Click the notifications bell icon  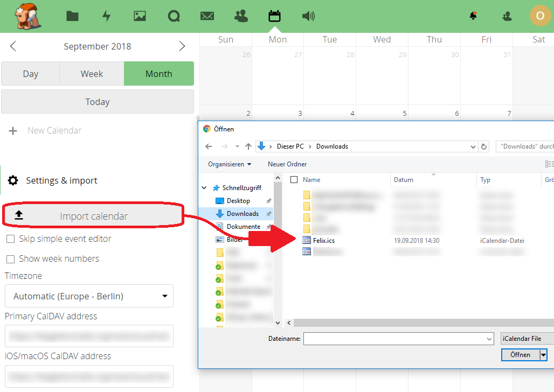coord(473,16)
